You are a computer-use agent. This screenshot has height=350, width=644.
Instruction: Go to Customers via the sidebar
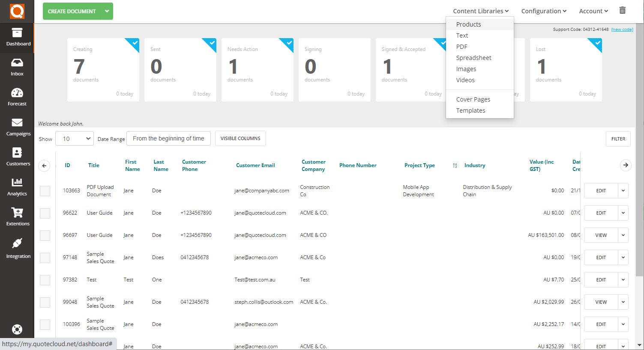click(x=17, y=157)
